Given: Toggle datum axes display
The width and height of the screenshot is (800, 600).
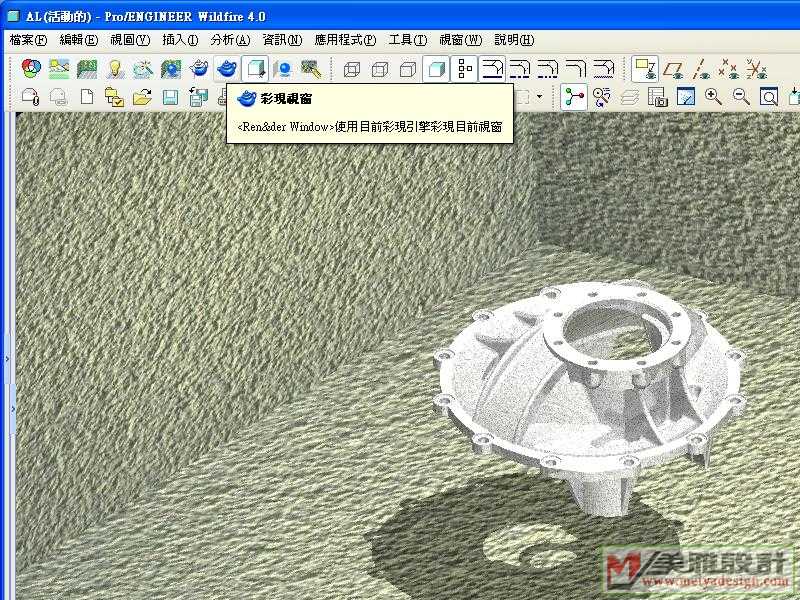Looking at the screenshot, I should point(702,69).
